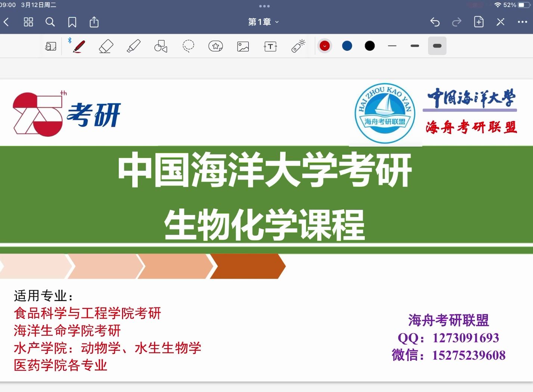Open the share/export menu

click(94, 22)
